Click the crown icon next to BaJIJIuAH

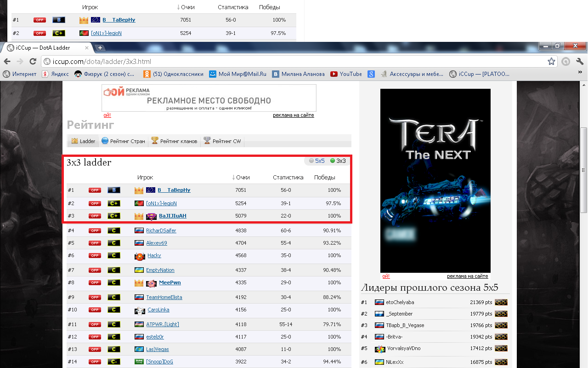pos(139,216)
